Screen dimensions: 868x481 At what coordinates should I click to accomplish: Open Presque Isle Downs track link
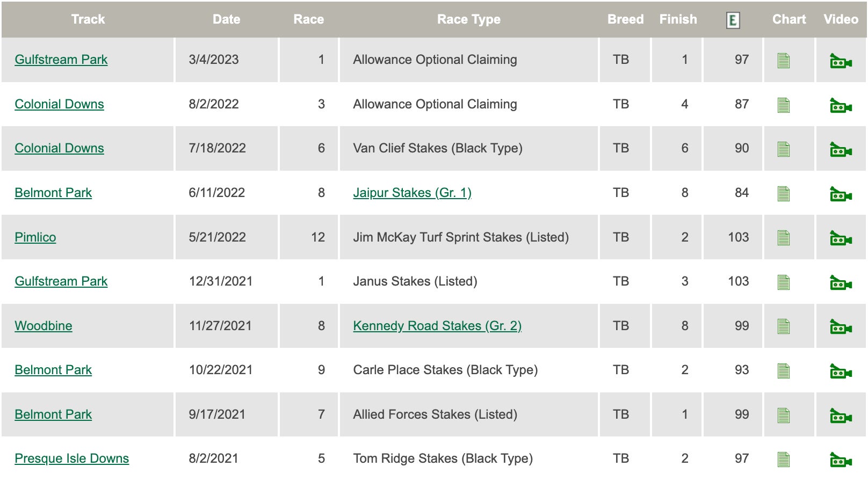72,458
